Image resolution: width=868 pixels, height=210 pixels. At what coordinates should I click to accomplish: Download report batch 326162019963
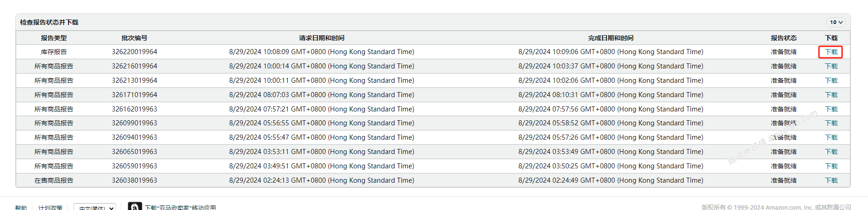point(831,109)
